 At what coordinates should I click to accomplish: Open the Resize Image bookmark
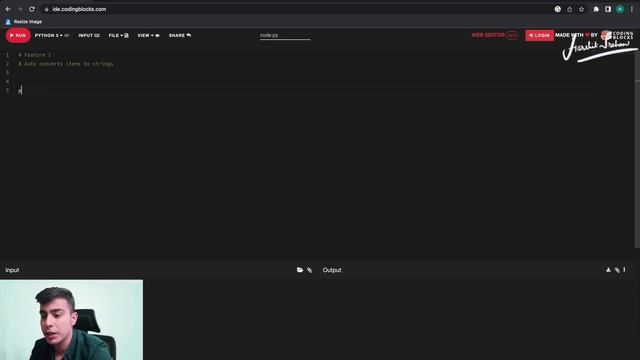[x=24, y=22]
